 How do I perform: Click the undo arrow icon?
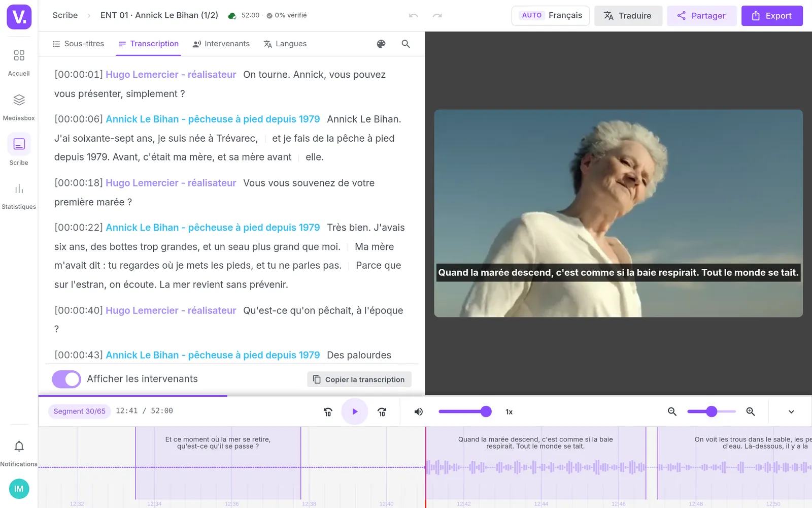point(414,16)
